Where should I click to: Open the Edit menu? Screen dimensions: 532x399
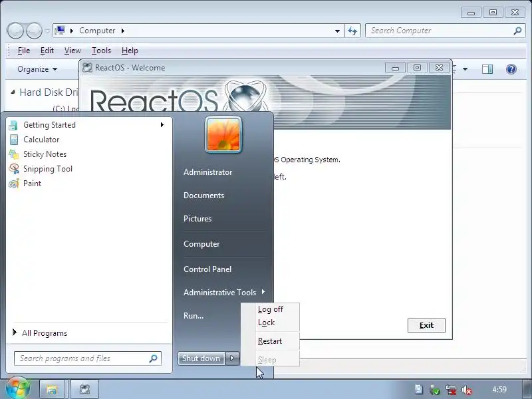pyautogui.click(x=47, y=51)
